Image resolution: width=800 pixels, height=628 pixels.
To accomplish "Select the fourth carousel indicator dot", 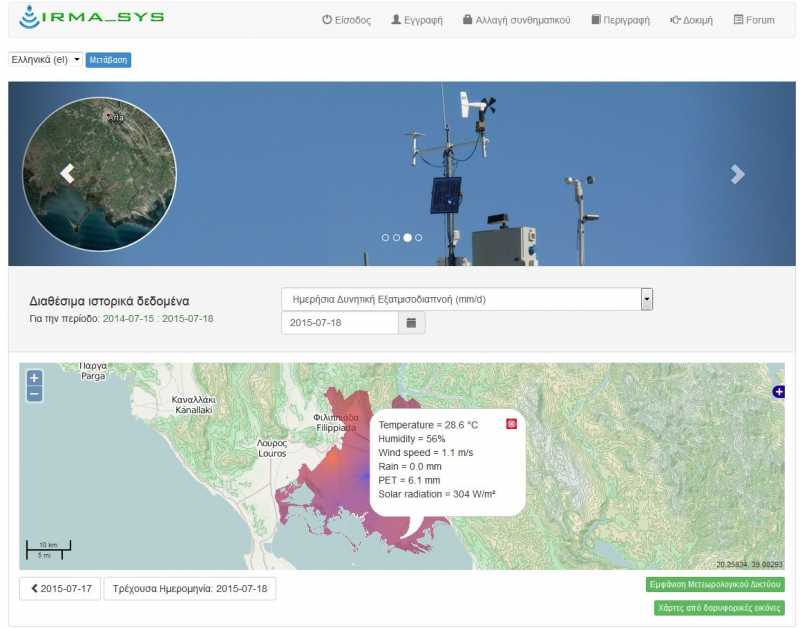I will 419,238.
